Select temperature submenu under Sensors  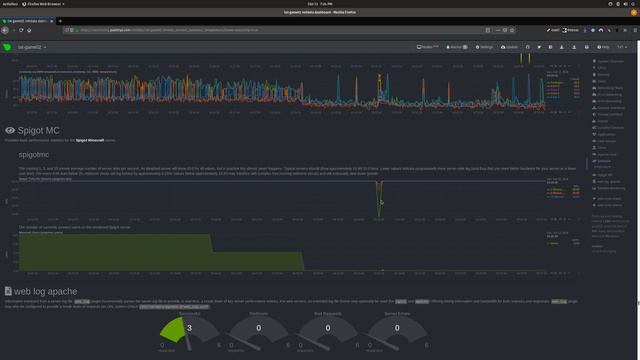pyautogui.click(x=603, y=167)
